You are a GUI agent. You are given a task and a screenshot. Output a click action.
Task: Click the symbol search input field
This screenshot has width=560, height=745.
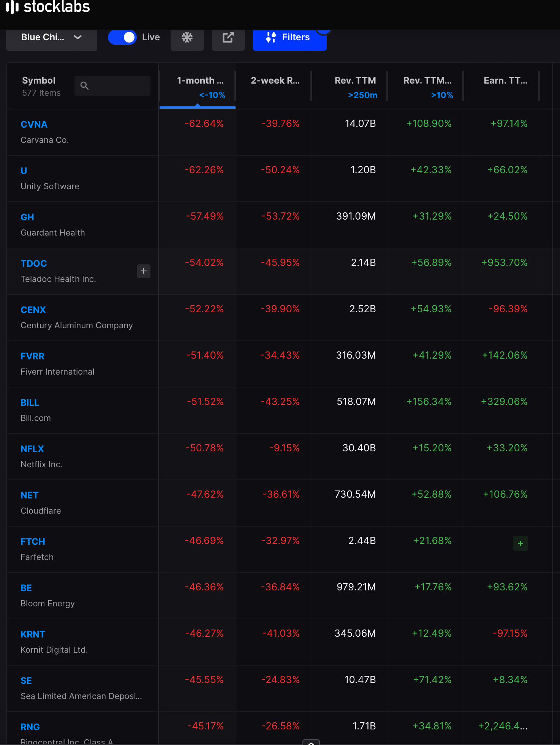(112, 86)
